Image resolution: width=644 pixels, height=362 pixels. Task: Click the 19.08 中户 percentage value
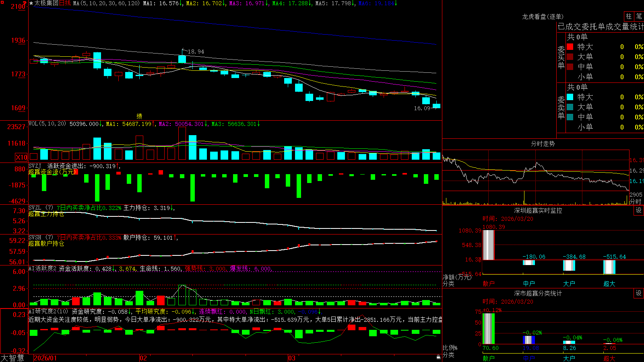(531, 348)
